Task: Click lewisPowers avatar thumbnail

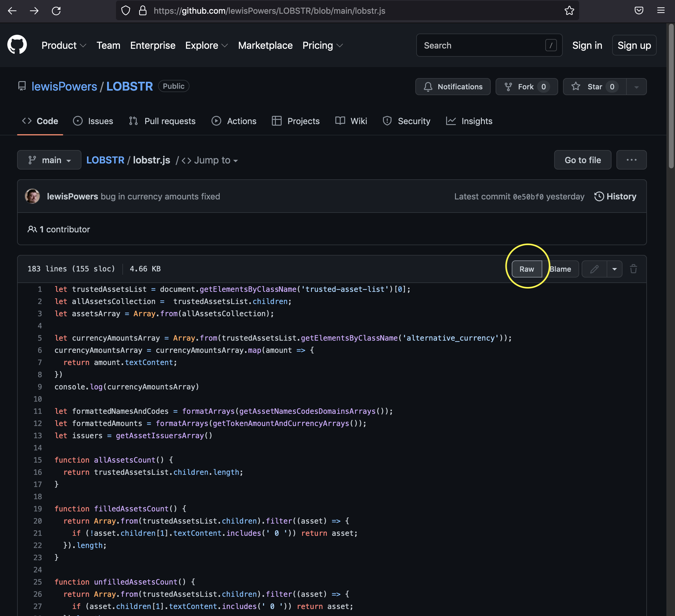Action: (32, 196)
